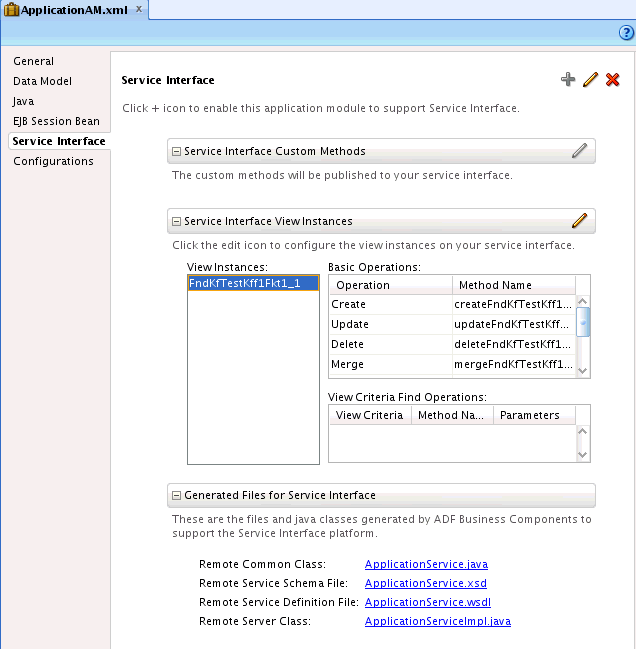Viewport: 636px width, 649px height.
Task: Click View Criteria table scroll down arrow
Action: (583, 455)
